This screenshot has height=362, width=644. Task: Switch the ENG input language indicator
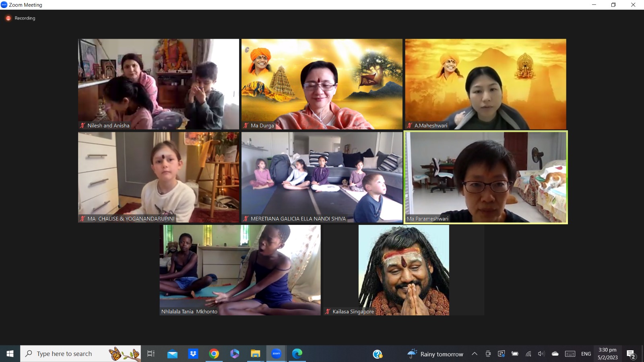pos(586,354)
